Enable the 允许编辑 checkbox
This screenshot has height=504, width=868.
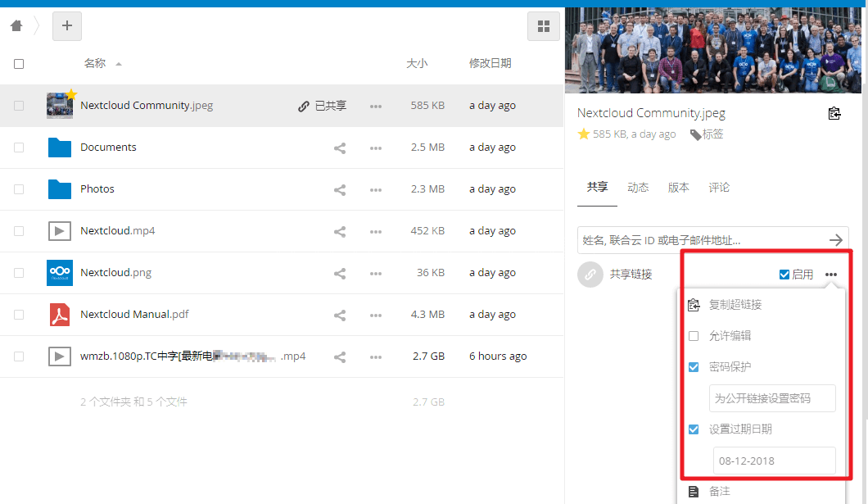click(694, 336)
